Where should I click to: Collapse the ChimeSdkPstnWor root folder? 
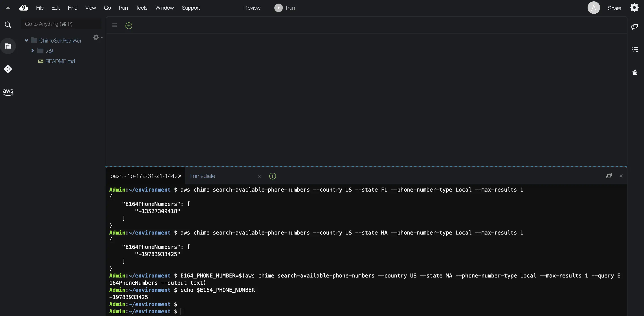(x=26, y=40)
